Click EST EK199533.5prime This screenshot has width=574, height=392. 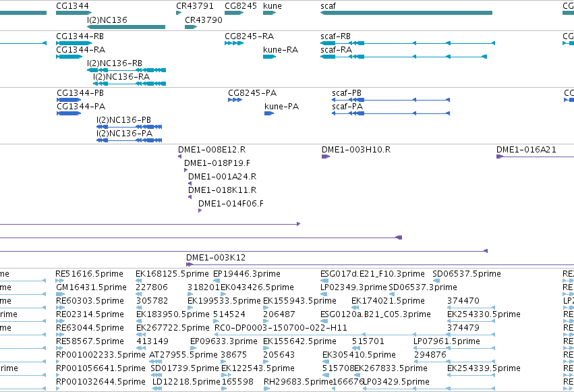click(224, 301)
